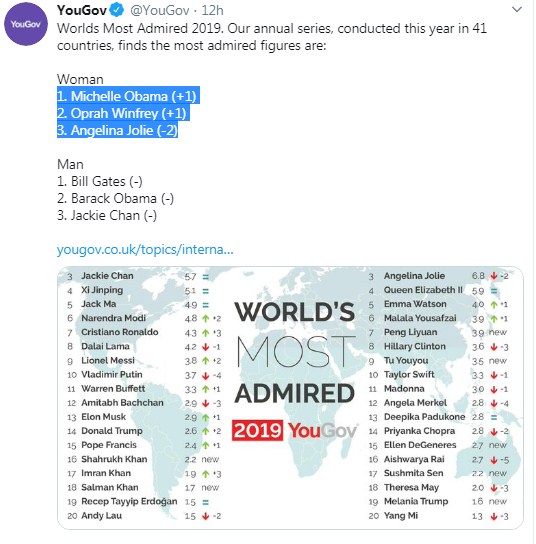536x544 pixels.
Task: Click the Bill Gates text line
Action: click(100, 181)
